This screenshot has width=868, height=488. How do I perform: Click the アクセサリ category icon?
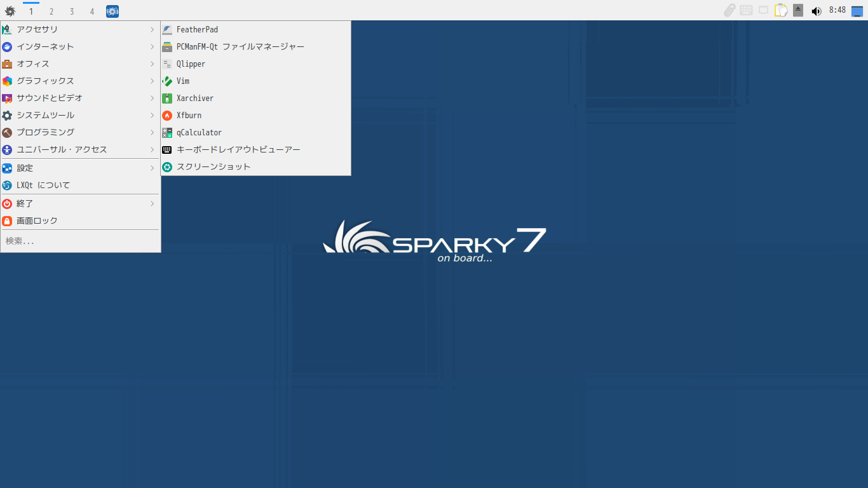click(7, 30)
